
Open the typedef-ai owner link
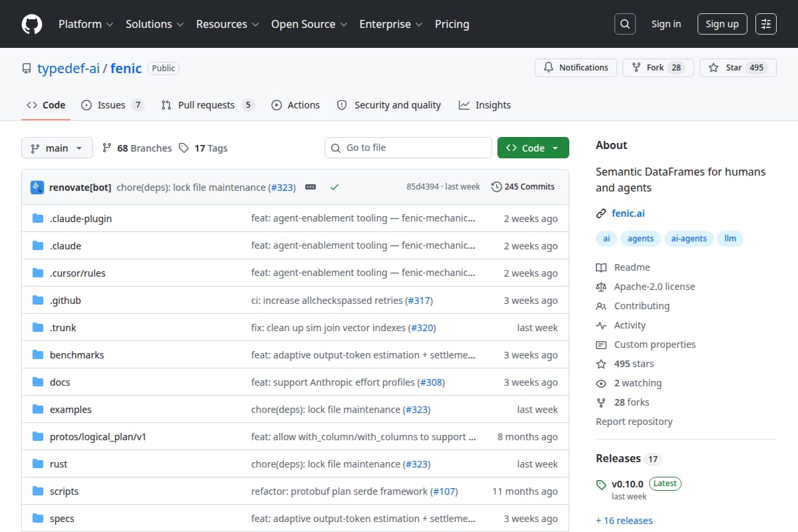(x=68, y=68)
